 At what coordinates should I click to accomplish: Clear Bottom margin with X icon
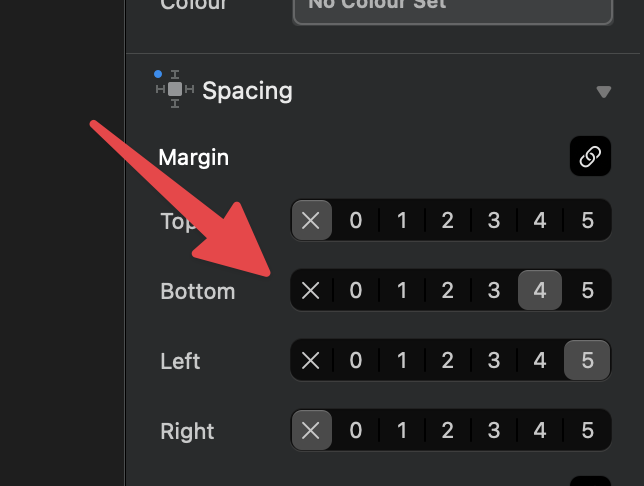coord(311,291)
